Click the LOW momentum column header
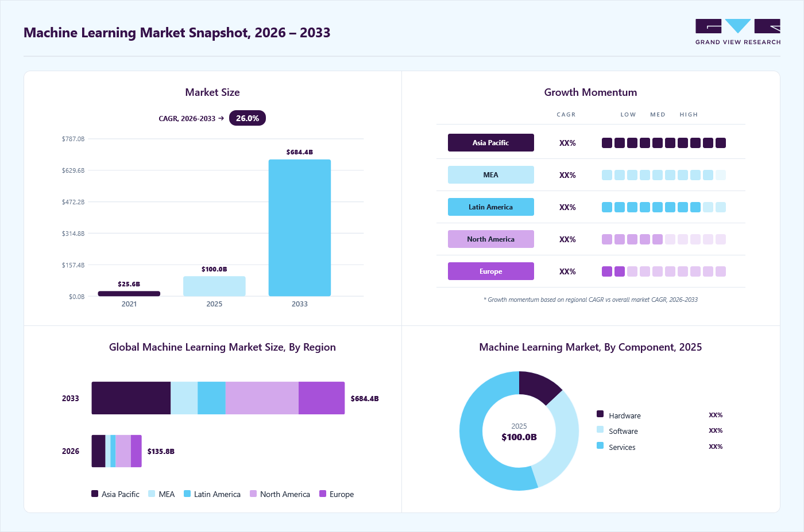 tap(628, 115)
